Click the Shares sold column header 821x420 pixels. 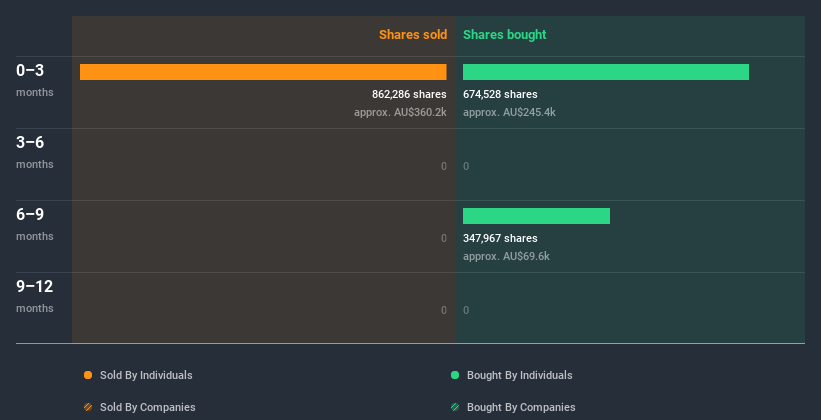coord(412,35)
